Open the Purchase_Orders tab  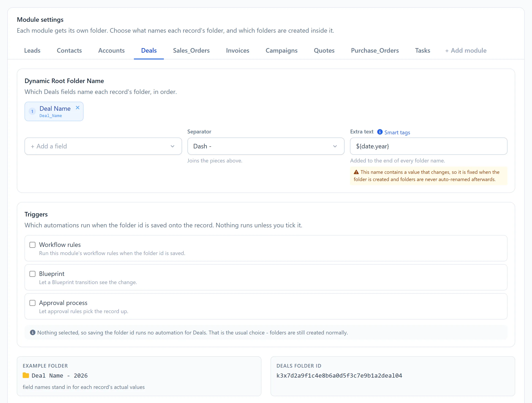click(x=375, y=51)
